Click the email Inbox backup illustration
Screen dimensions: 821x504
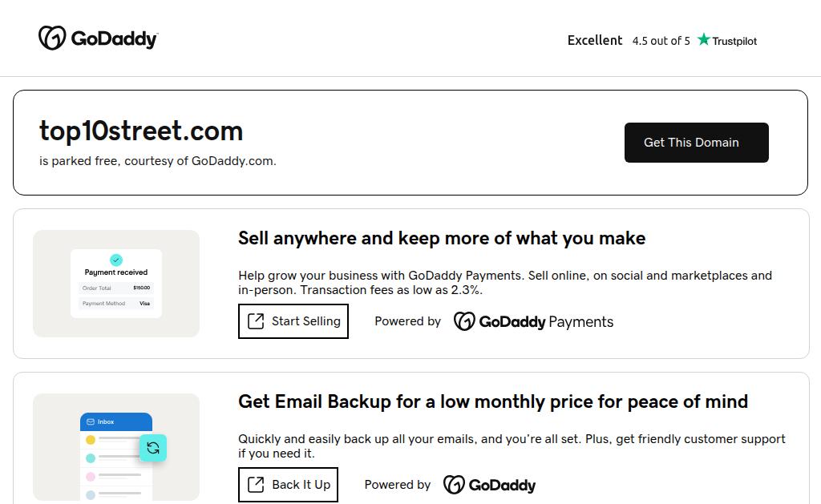click(x=116, y=447)
